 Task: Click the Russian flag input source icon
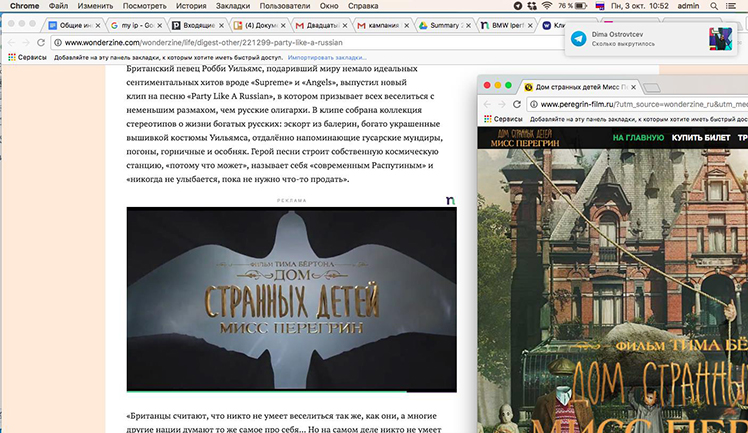coord(600,6)
